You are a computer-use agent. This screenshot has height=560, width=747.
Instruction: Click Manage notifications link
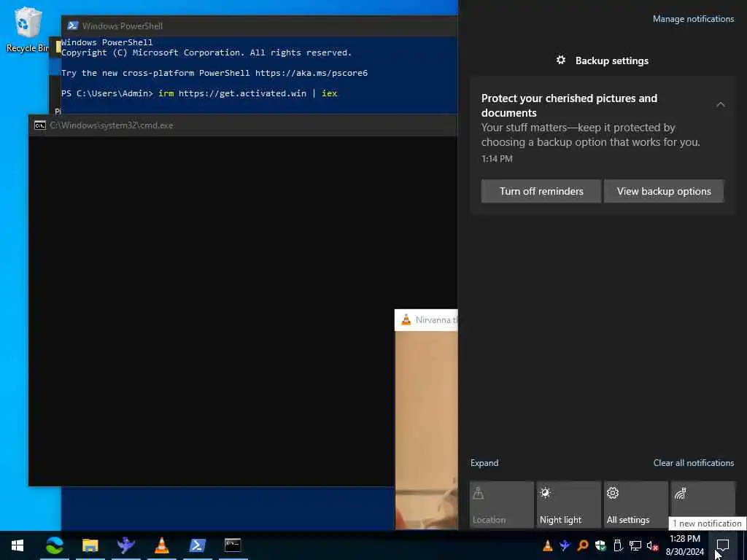coord(693,19)
